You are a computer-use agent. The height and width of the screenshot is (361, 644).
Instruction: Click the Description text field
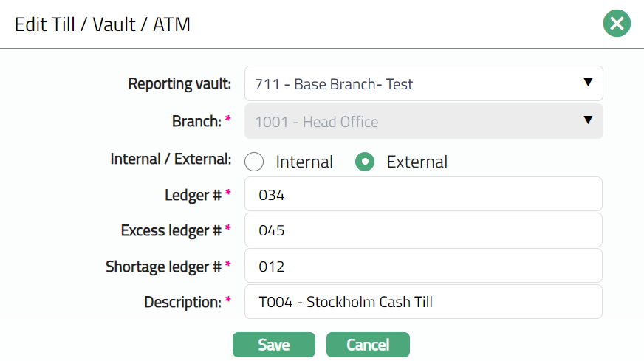[423, 301]
